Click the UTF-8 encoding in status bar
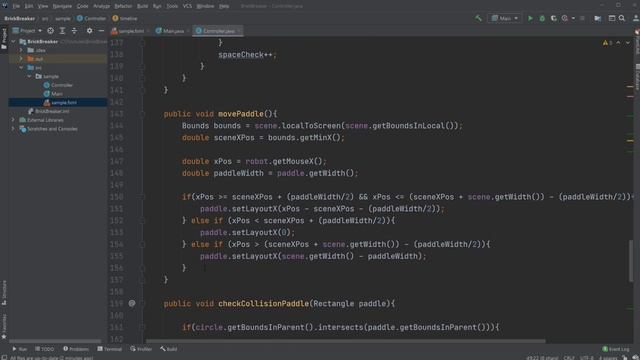The image size is (640, 360). point(587,358)
